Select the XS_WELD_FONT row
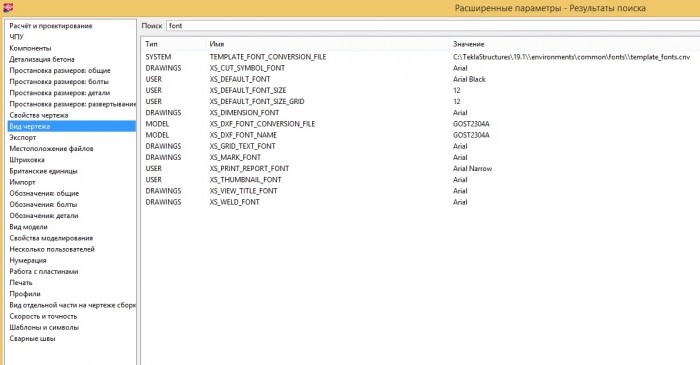The image size is (700, 365). (421, 202)
